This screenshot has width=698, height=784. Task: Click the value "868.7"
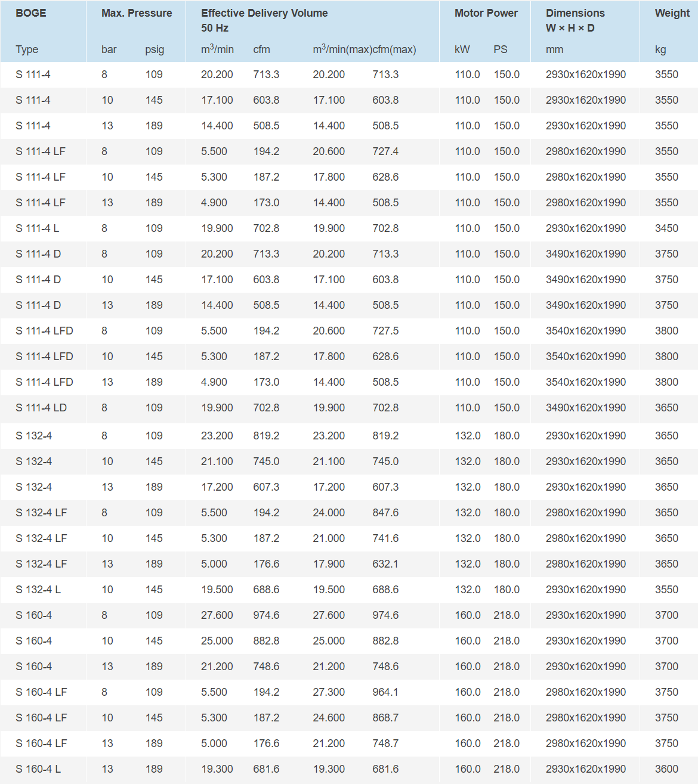click(385, 718)
